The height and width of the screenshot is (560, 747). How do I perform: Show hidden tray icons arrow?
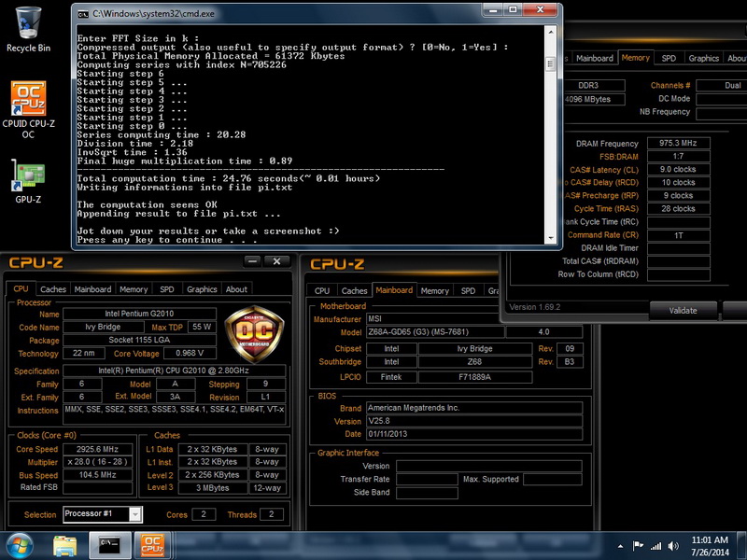point(620,546)
